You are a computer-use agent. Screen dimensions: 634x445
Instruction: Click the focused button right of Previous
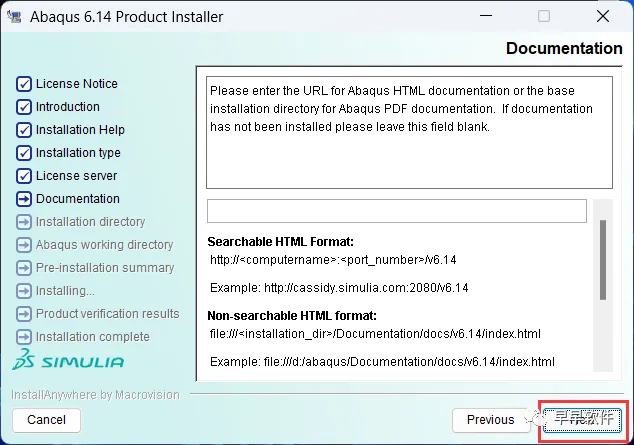tap(582, 420)
